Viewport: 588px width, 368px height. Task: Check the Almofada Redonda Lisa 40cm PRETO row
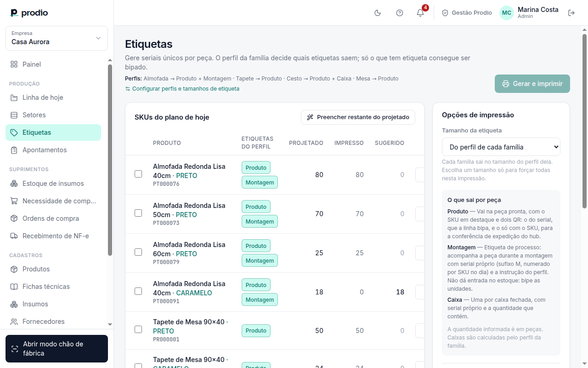138,174
